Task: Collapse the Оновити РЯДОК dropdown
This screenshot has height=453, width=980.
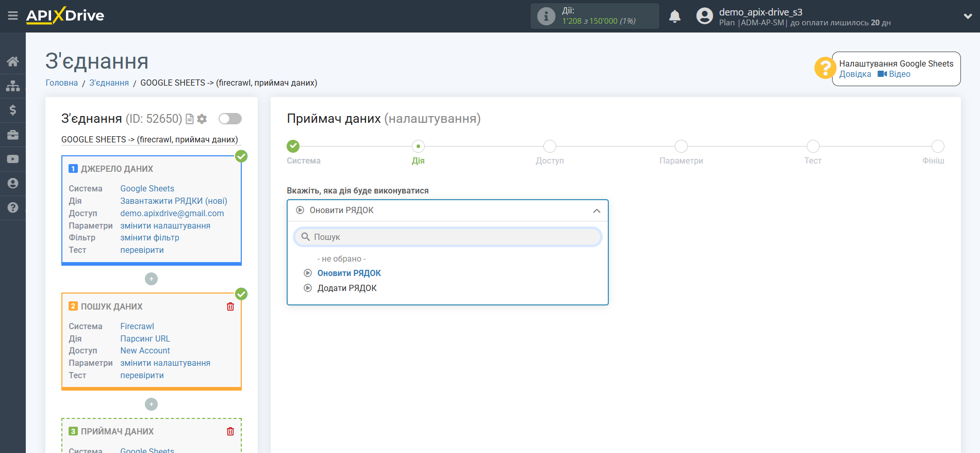Action: coord(447,211)
